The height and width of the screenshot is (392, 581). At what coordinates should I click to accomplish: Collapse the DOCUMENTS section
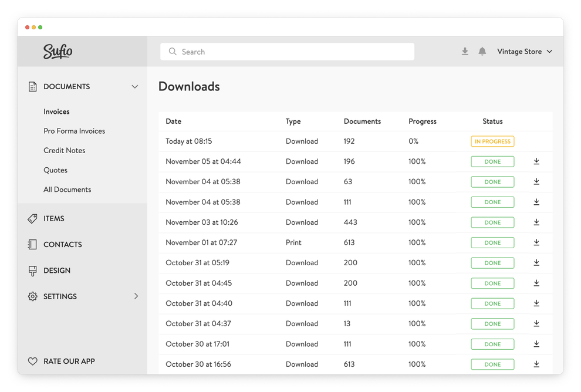pyautogui.click(x=135, y=86)
